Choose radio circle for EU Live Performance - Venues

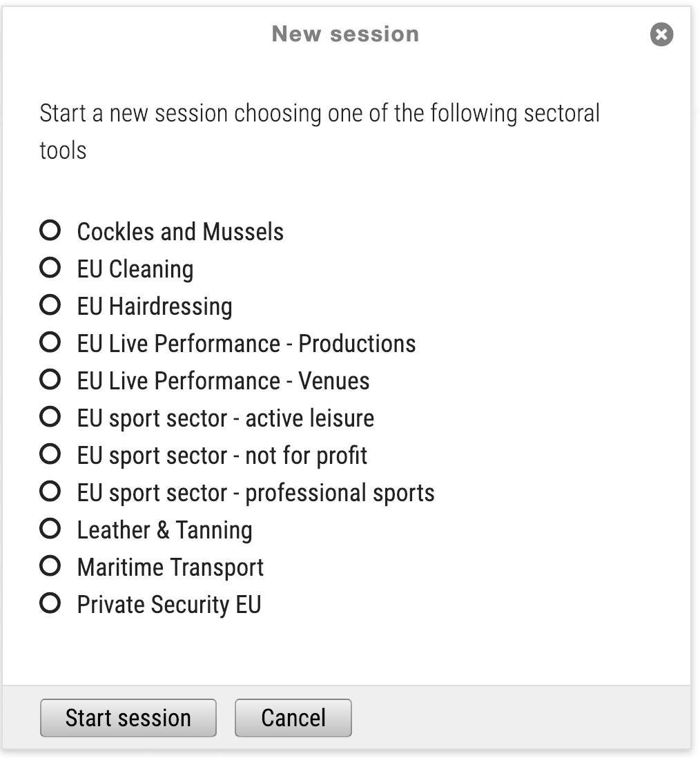[x=50, y=380]
